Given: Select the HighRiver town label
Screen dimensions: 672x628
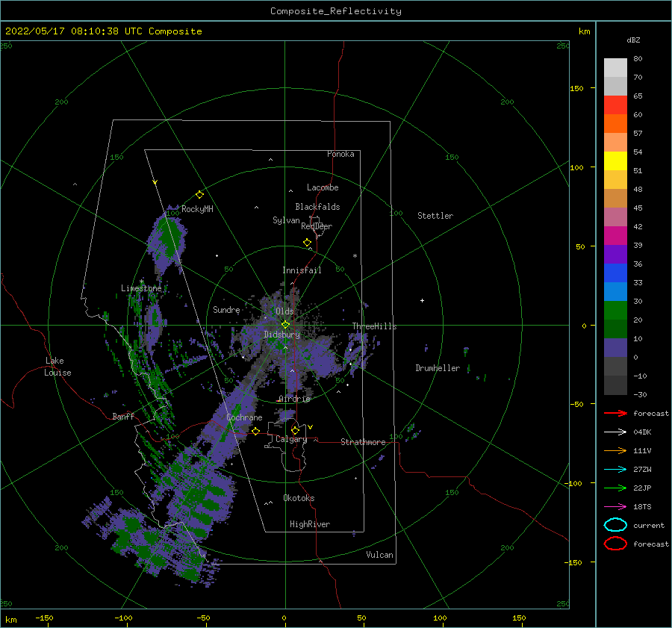Looking at the screenshot, I should (x=310, y=524).
